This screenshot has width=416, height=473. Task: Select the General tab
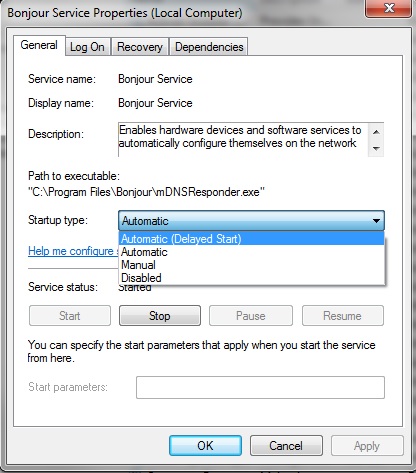[x=39, y=45]
